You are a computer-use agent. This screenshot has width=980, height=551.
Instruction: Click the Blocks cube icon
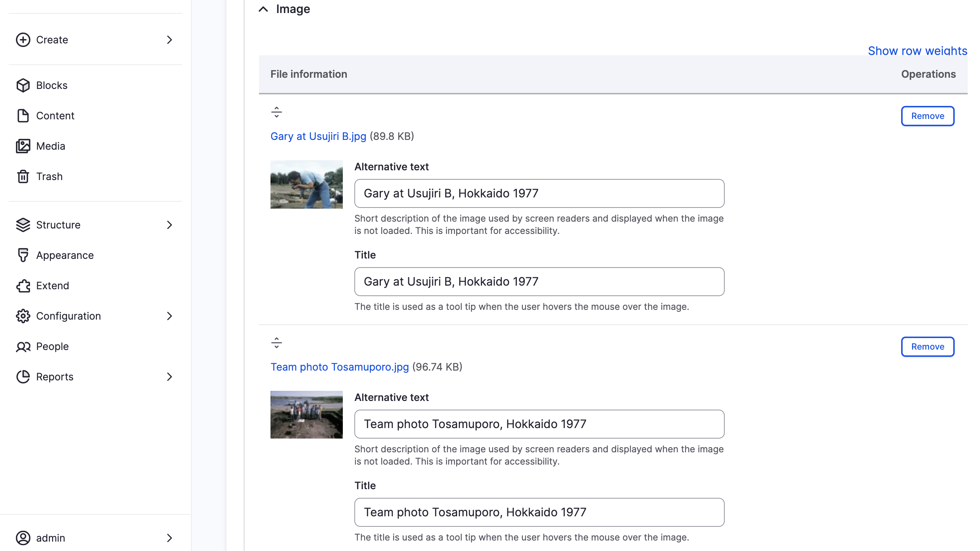(x=23, y=85)
